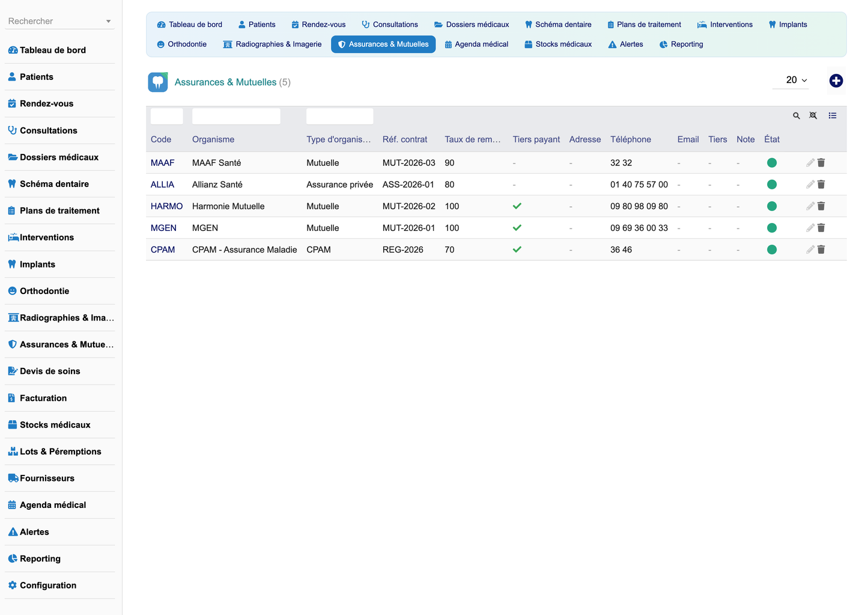Open the column list view icon
Viewport: 868px width, 615px height.
832,115
